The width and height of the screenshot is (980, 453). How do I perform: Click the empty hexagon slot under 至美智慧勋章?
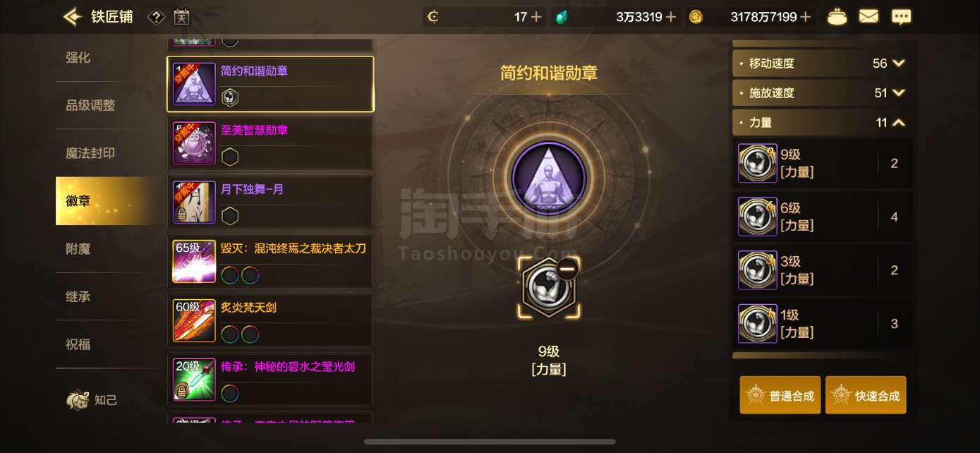tap(230, 157)
